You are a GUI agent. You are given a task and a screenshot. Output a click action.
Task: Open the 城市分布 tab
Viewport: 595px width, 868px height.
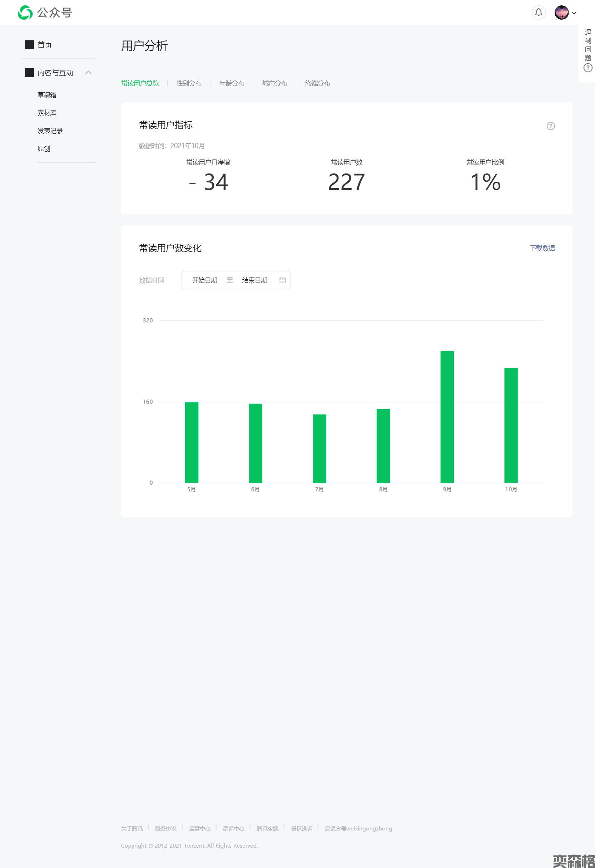point(275,83)
